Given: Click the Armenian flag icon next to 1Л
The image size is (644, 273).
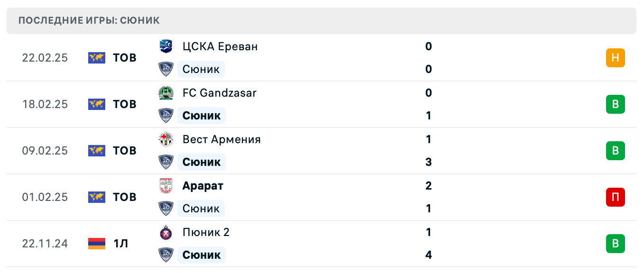Looking at the screenshot, I should pyautogui.click(x=97, y=244).
